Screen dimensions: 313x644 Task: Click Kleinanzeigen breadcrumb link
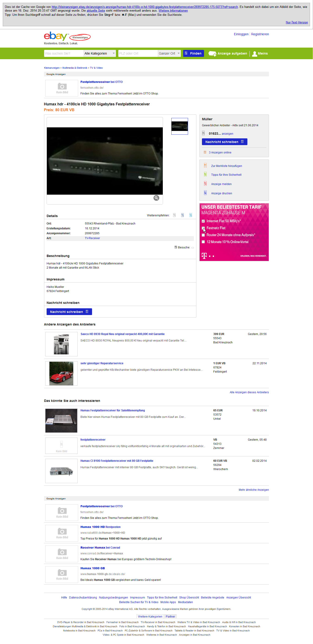[x=52, y=68]
